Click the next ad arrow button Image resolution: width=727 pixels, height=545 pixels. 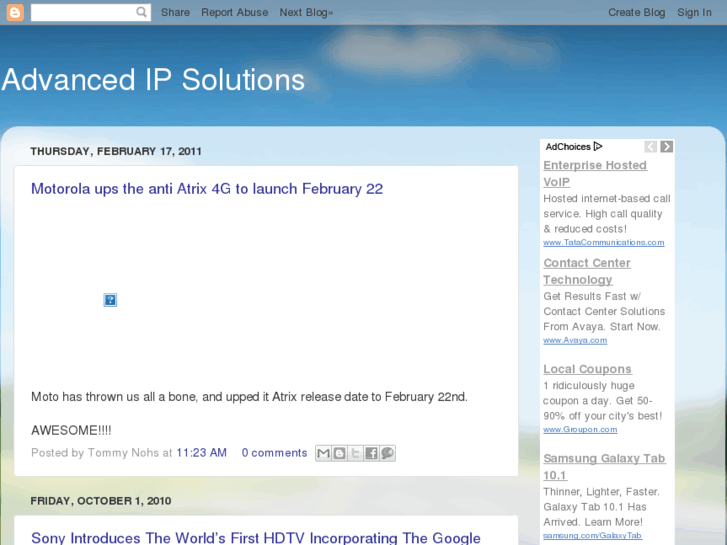[667, 147]
